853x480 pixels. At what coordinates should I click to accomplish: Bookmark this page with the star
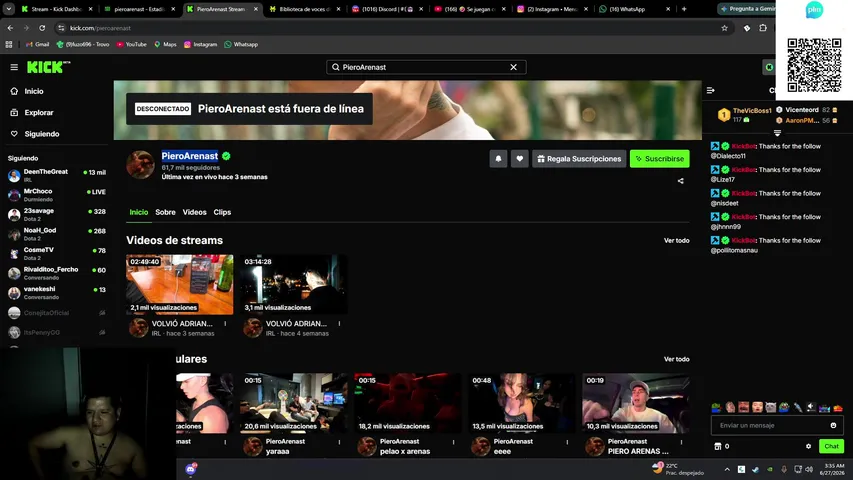pyautogui.click(x=724, y=28)
